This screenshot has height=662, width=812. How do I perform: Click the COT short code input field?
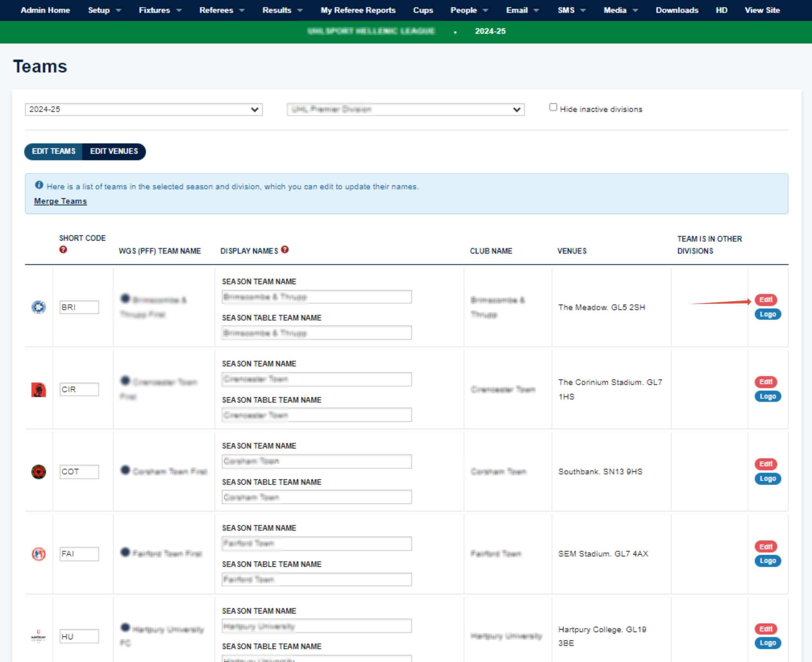point(79,472)
